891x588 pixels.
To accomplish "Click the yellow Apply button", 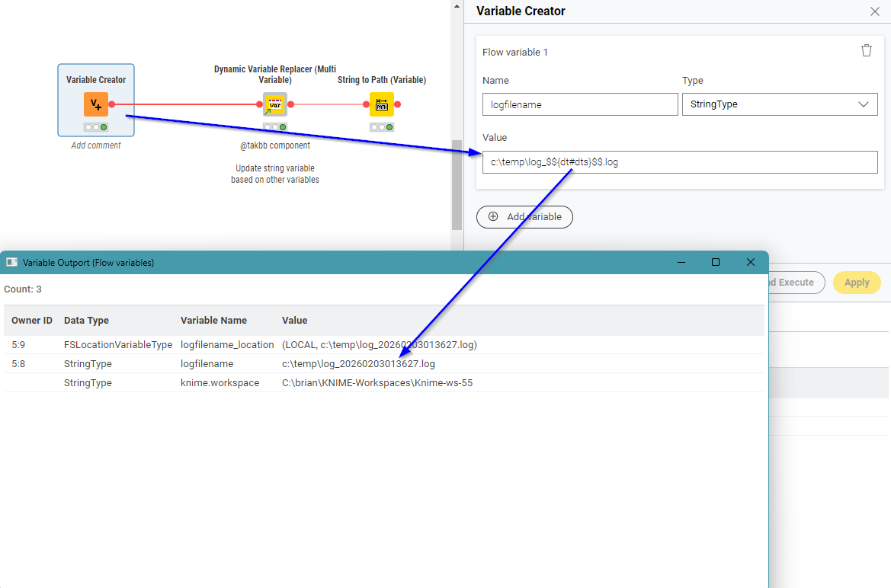I will click(x=857, y=283).
